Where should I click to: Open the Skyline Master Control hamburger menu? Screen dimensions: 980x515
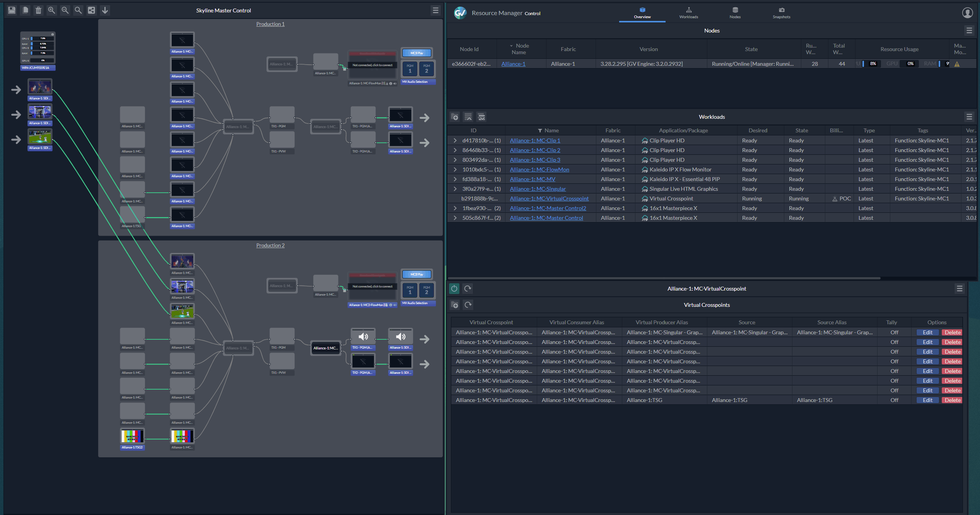435,10
